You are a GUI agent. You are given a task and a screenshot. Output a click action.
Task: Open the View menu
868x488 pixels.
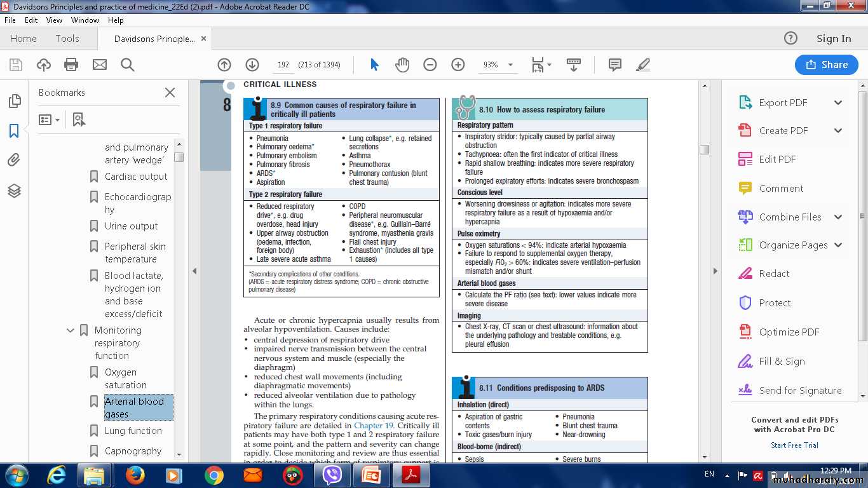point(54,20)
